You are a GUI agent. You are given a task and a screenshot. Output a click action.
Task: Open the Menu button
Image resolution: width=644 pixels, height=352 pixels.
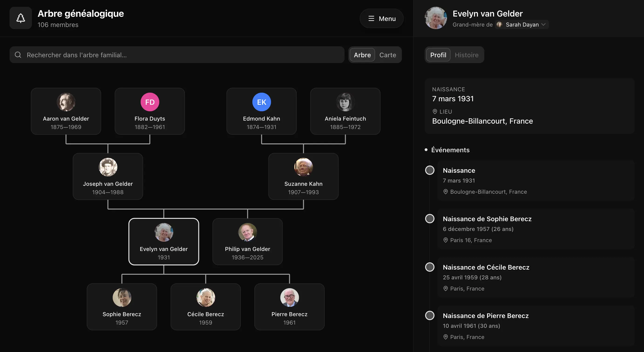point(382,18)
